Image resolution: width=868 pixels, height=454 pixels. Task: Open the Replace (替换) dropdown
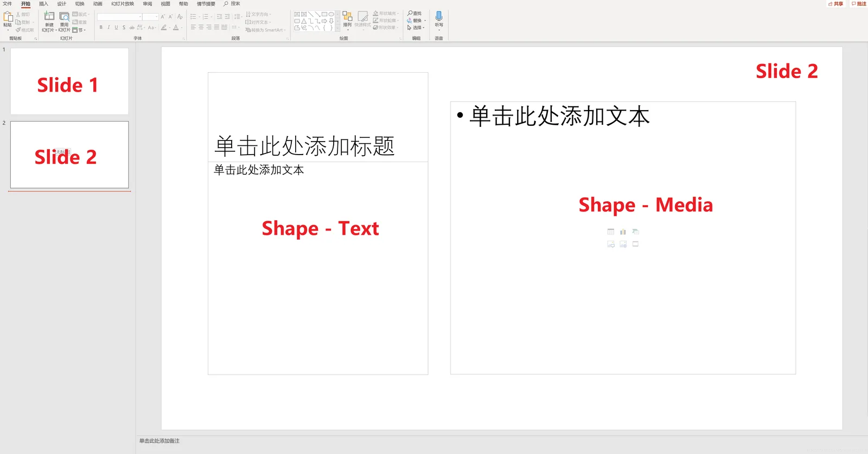417,21
